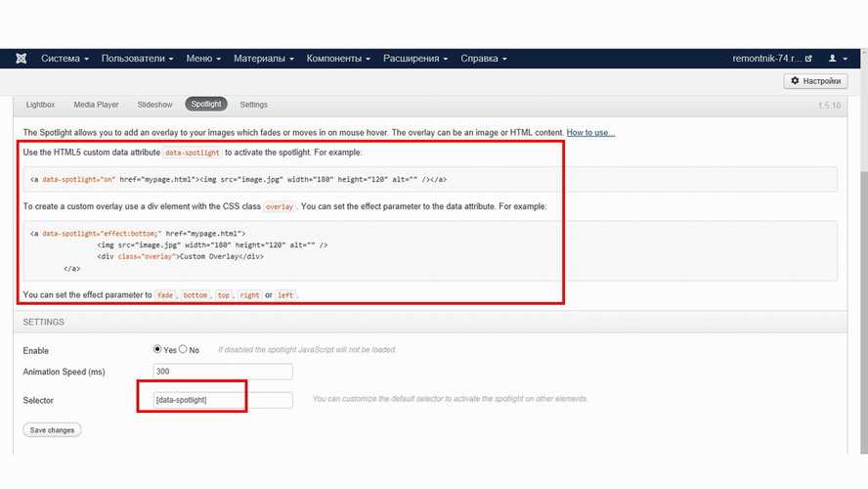The height and width of the screenshot is (489, 868).
Task: Click the Animation Speed input field
Action: [x=223, y=372]
